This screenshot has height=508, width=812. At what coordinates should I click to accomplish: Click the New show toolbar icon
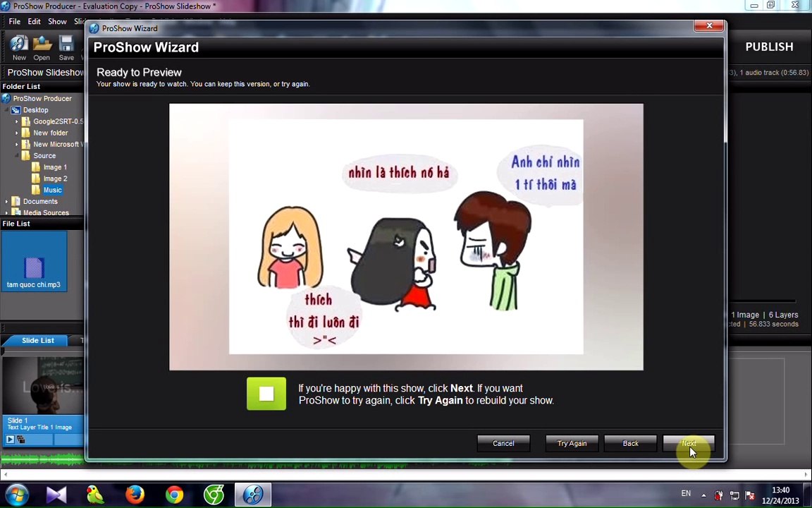coord(19,48)
